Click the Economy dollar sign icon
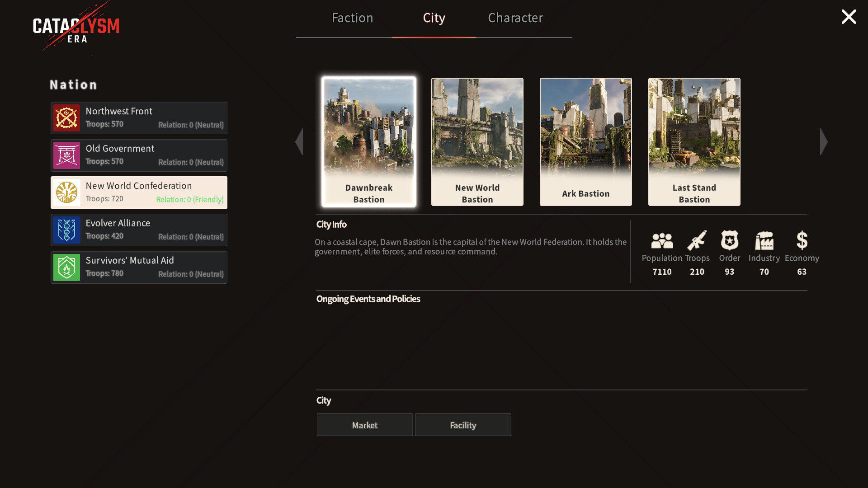This screenshot has height=488, width=868. click(x=802, y=240)
